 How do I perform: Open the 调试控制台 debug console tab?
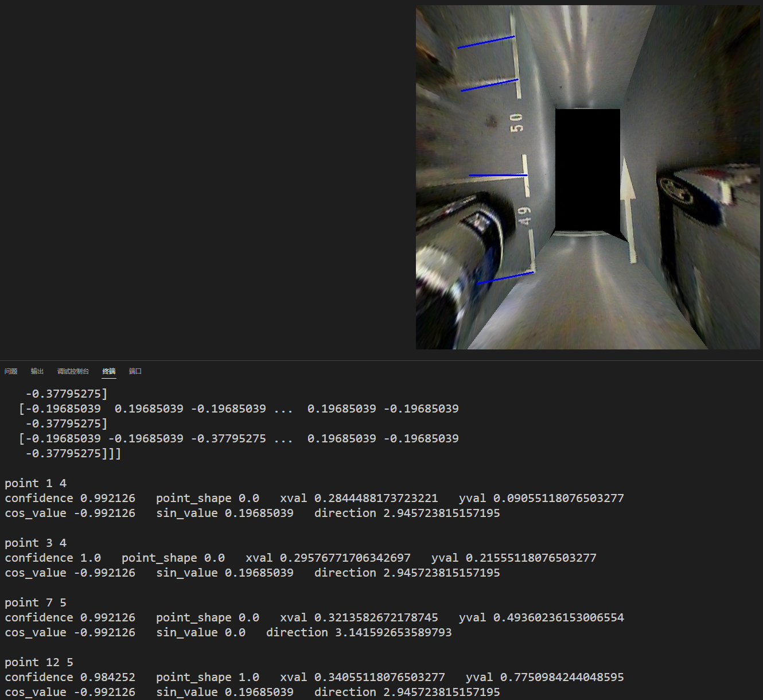[73, 371]
